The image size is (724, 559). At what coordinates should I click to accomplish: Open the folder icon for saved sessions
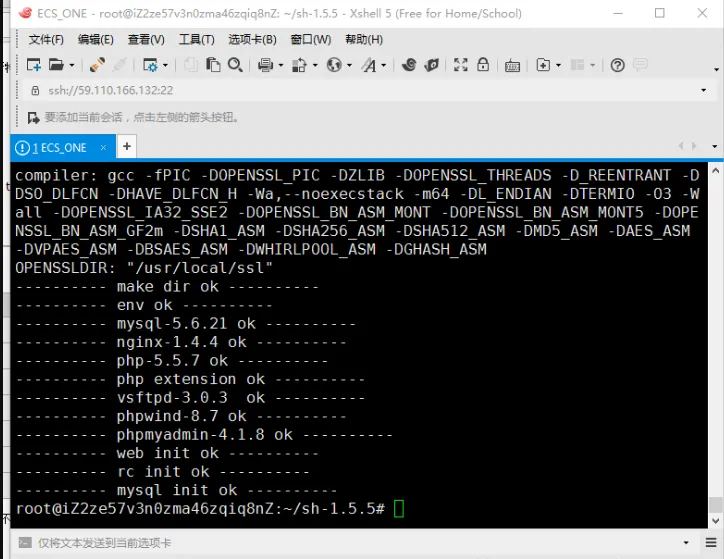tap(56, 65)
